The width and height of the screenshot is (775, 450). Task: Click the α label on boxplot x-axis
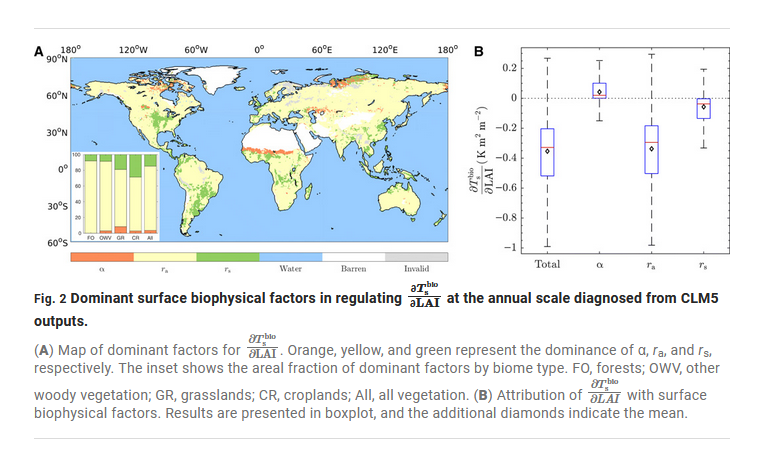600,265
